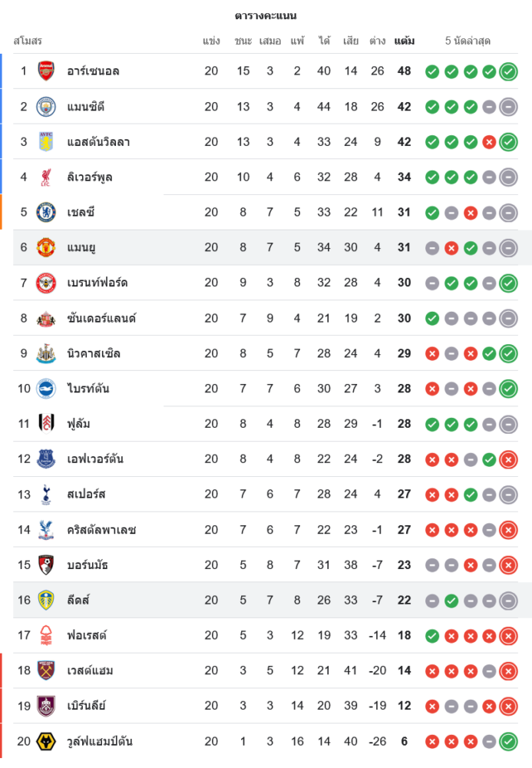Click the Liverpool club crest icon
This screenshot has height=768, width=532.
click(46, 177)
